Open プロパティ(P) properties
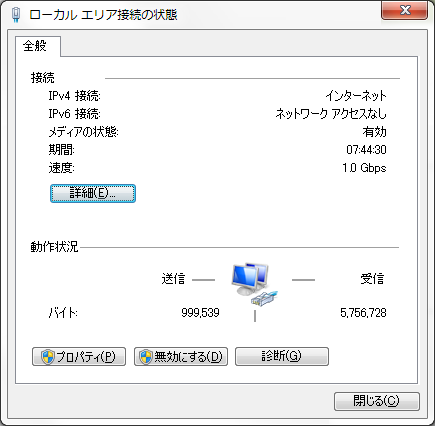Image resolution: width=435 pixels, height=426 pixels. pyautogui.click(x=79, y=357)
